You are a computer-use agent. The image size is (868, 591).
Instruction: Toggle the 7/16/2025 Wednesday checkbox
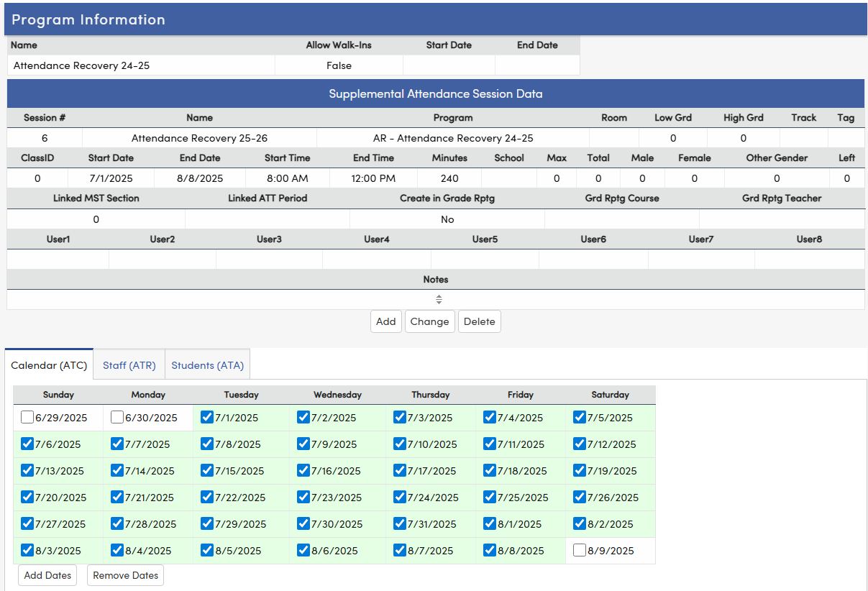[303, 470]
